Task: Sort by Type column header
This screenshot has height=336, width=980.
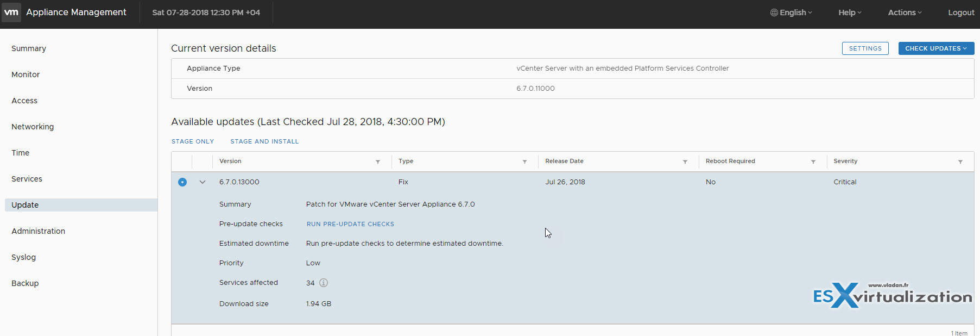Action: click(406, 161)
